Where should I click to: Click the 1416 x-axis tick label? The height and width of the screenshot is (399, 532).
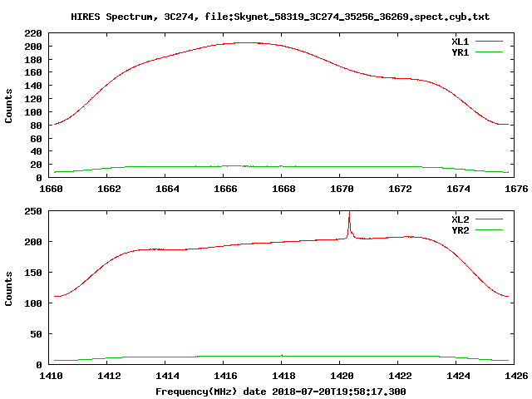225,376
